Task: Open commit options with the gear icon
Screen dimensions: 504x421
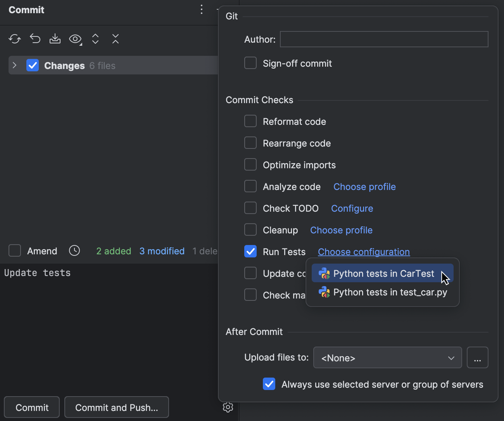Action: click(x=228, y=407)
